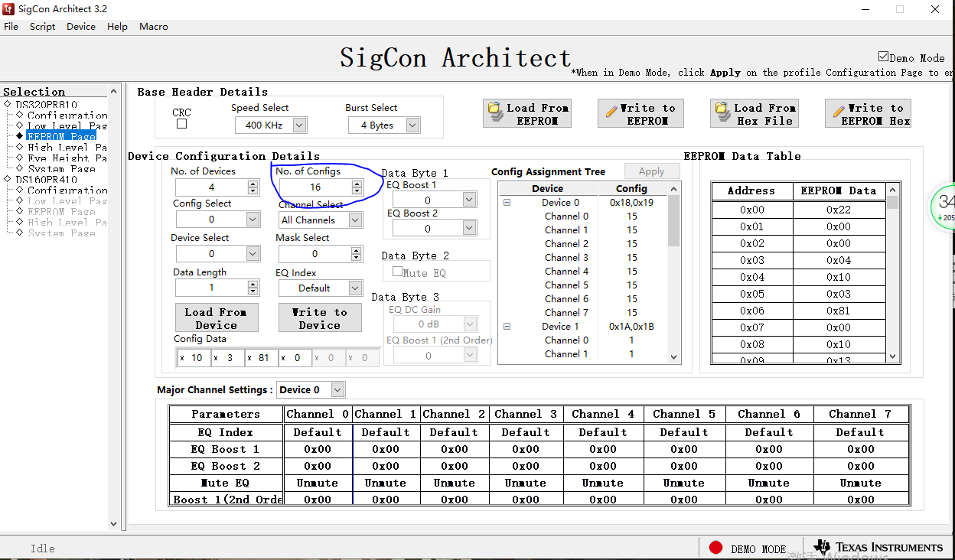Open the File menu

[11, 26]
